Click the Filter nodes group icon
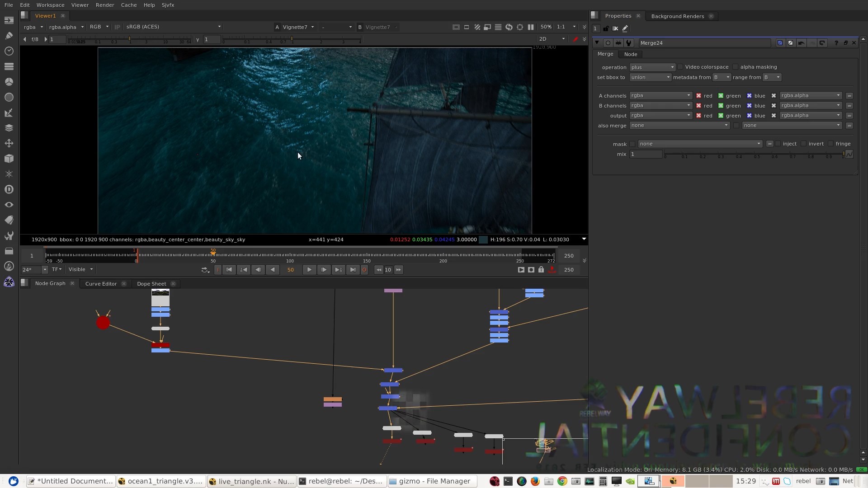The height and width of the screenshot is (488, 868). coord(9,97)
